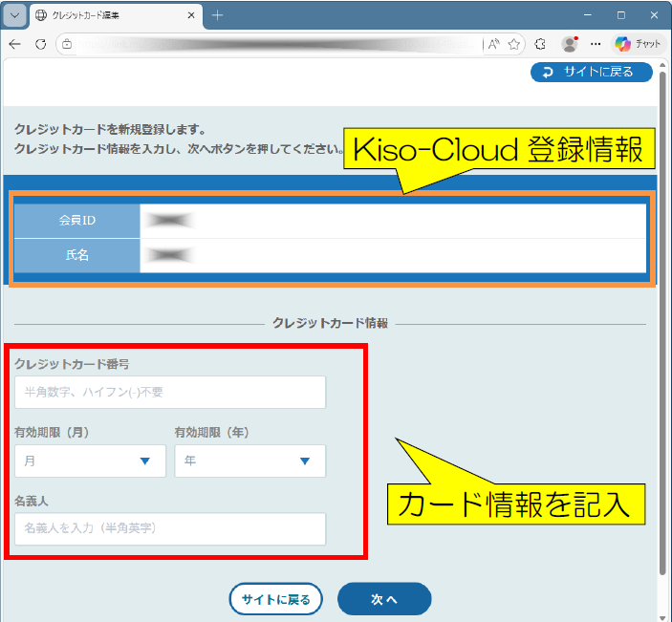Click the 名義人 name input field

pos(170,528)
